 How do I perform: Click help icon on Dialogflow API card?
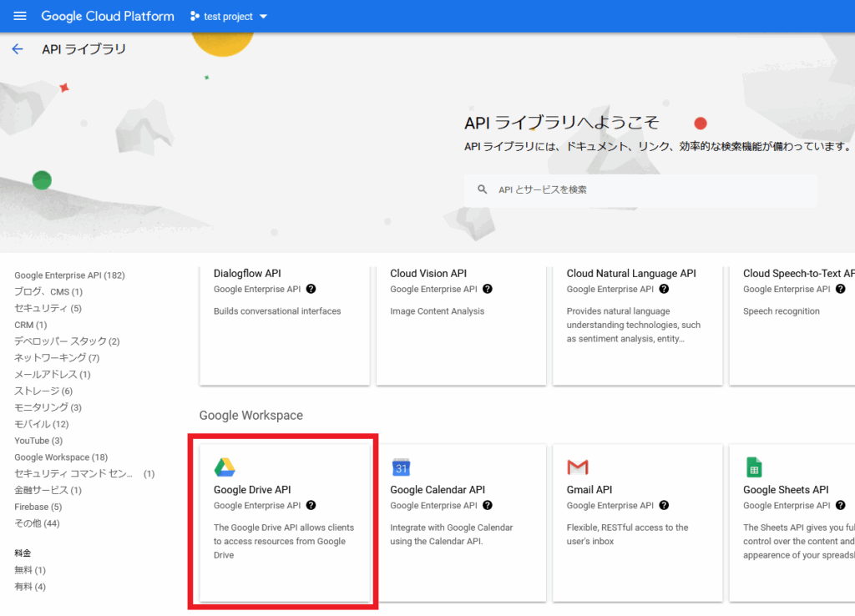click(311, 289)
